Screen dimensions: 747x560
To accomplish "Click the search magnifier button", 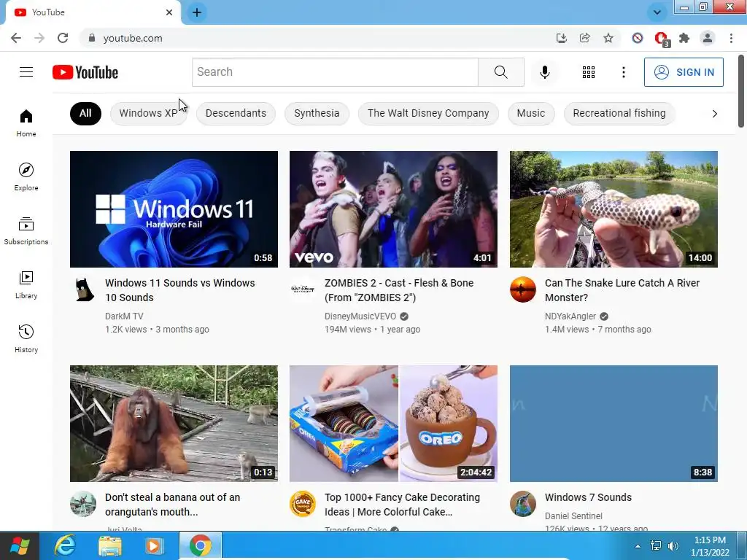I will click(500, 72).
